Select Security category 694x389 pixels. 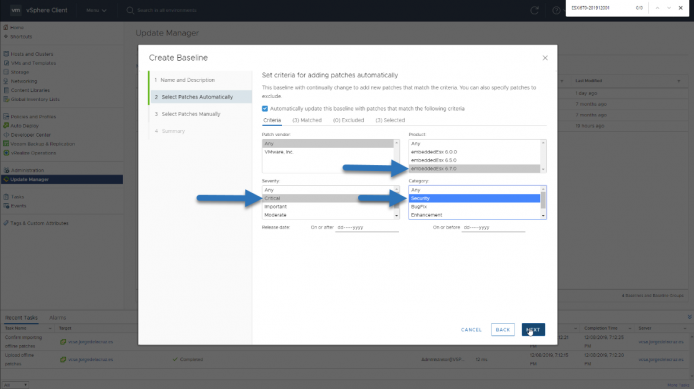tap(474, 198)
